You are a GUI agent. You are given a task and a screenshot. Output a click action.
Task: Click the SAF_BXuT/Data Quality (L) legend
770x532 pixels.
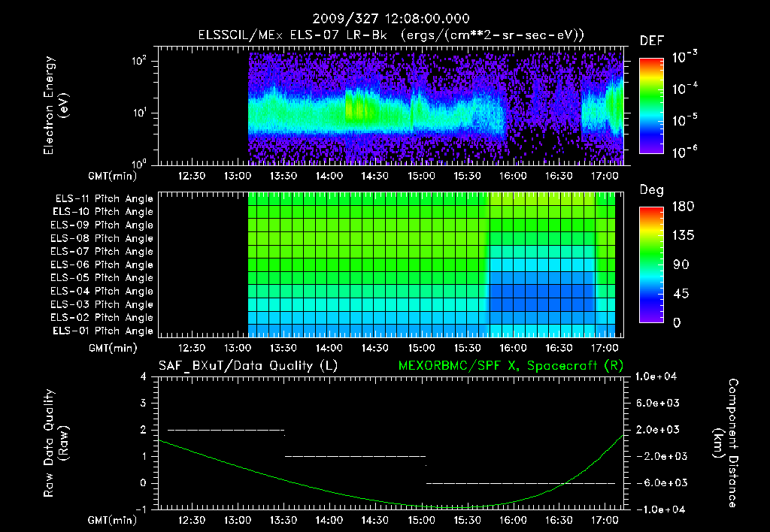pos(248,366)
